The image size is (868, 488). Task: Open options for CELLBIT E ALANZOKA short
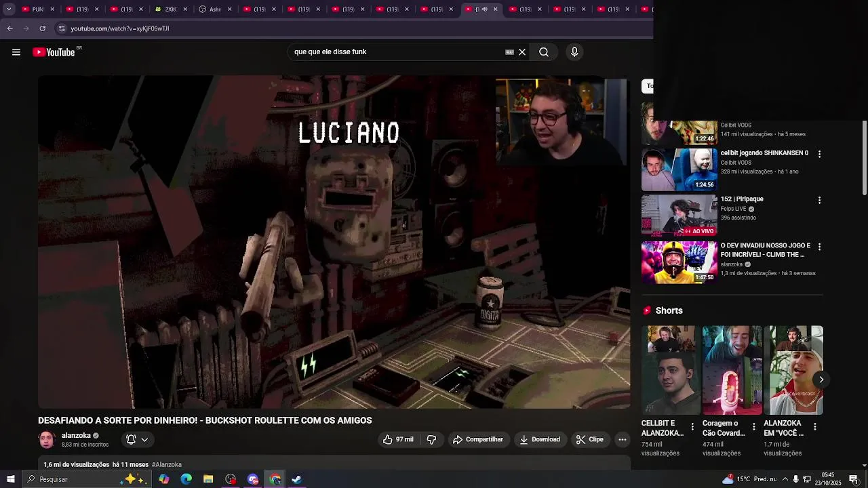692,426
